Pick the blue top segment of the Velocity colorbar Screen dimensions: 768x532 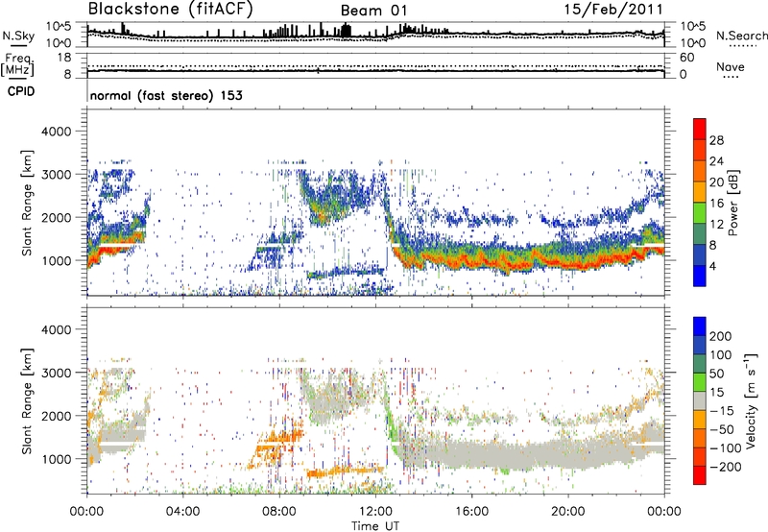point(700,326)
